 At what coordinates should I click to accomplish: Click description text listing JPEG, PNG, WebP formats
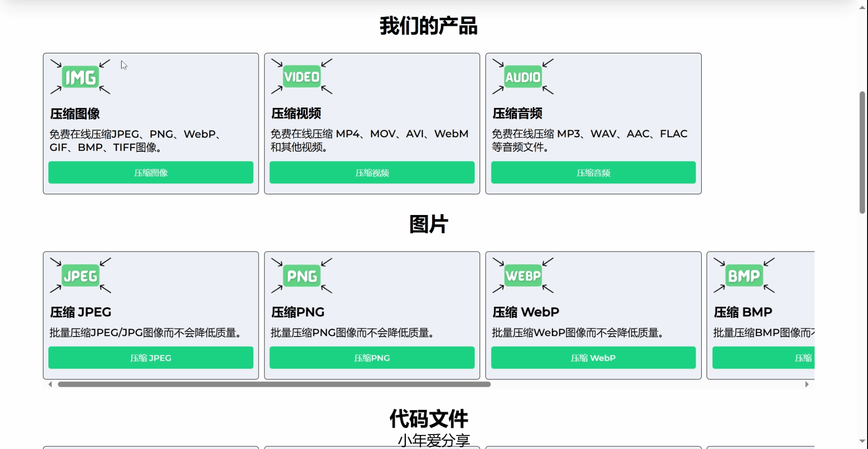coord(135,141)
